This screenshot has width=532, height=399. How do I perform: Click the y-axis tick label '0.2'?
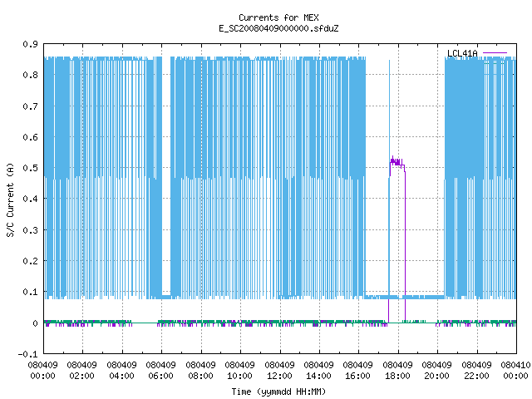click(30, 261)
